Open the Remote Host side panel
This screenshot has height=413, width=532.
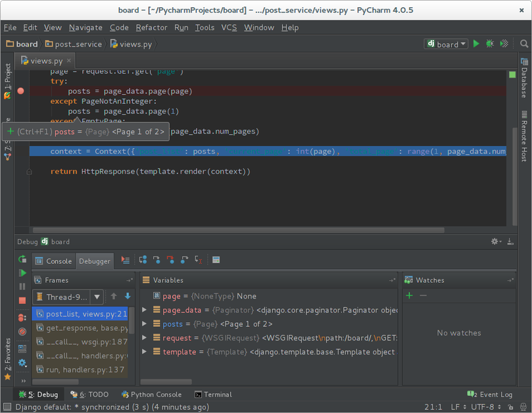524,135
